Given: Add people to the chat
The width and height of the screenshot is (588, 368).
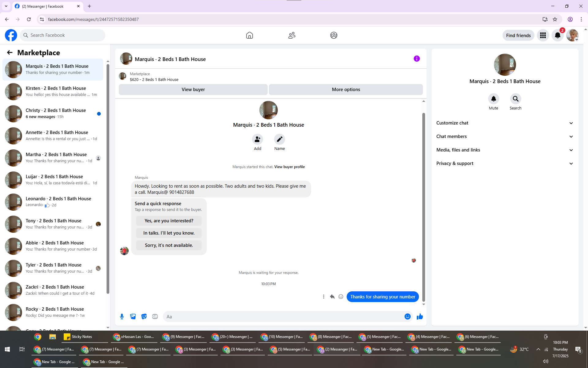Looking at the screenshot, I should pyautogui.click(x=258, y=139).
